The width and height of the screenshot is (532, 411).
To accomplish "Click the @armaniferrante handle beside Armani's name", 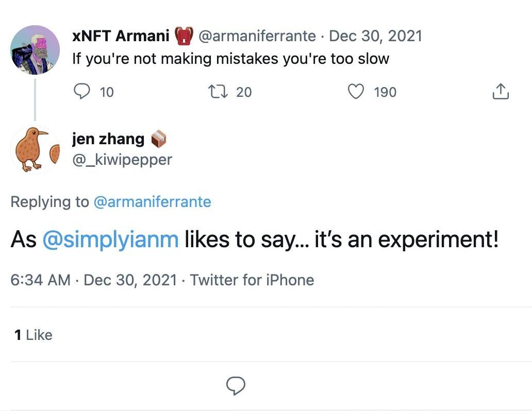I will (x=257, y=36).
